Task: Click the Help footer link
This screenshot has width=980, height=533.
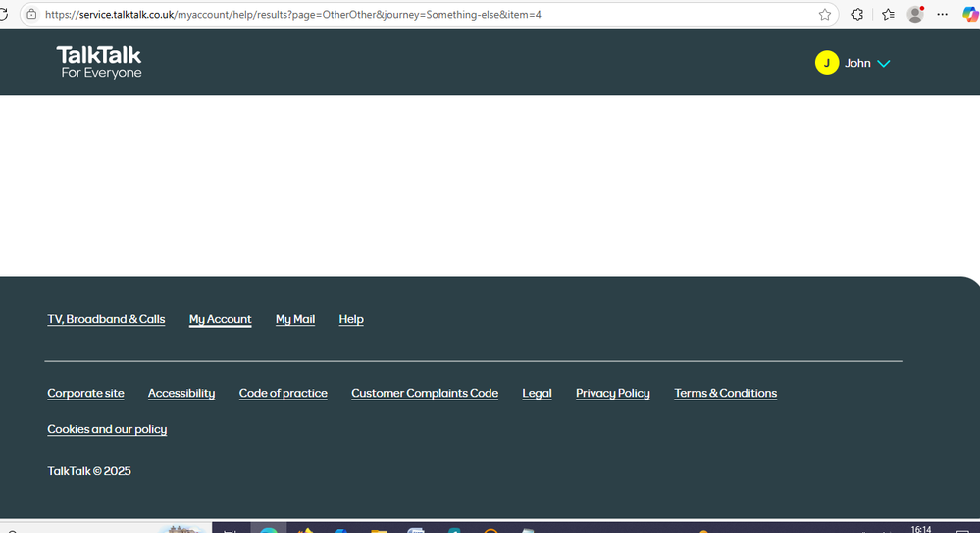Action: pos(351,319)
